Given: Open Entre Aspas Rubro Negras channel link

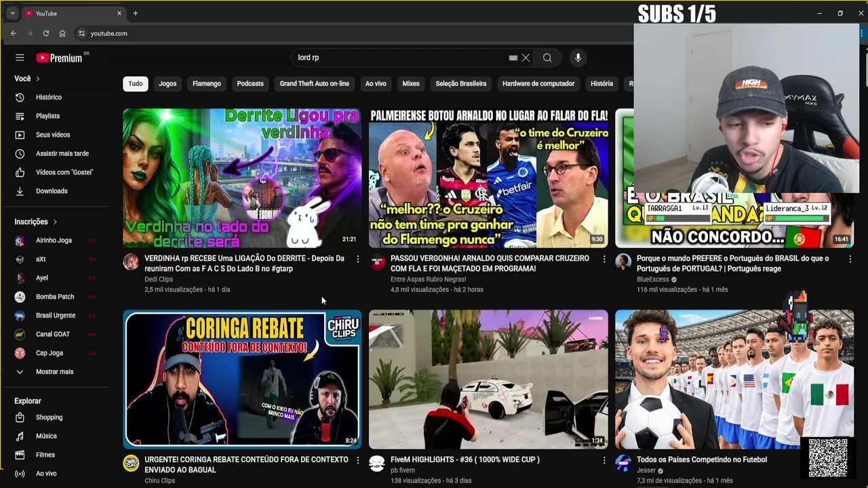Looking at the screenshot, I should point(428,279).
